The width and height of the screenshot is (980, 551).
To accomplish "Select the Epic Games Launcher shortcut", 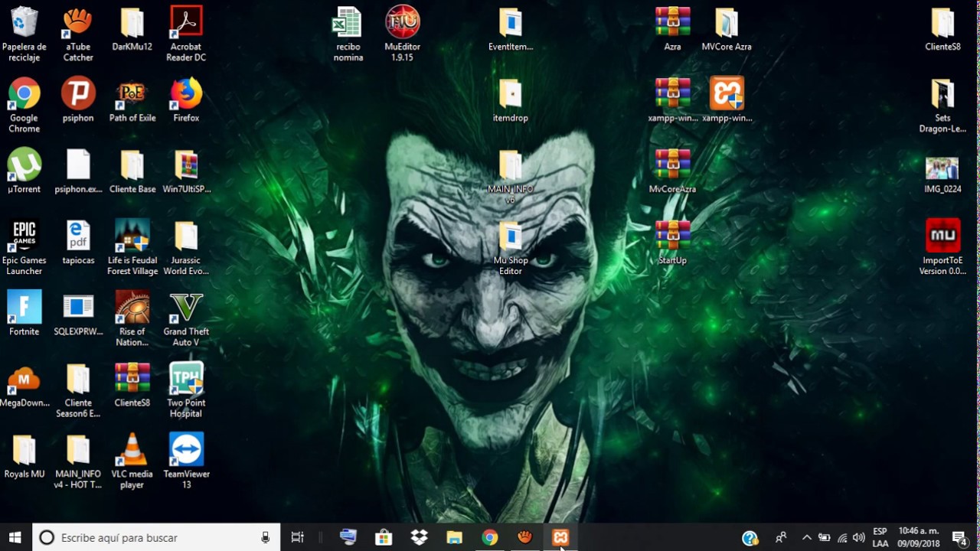I will 24,248.
